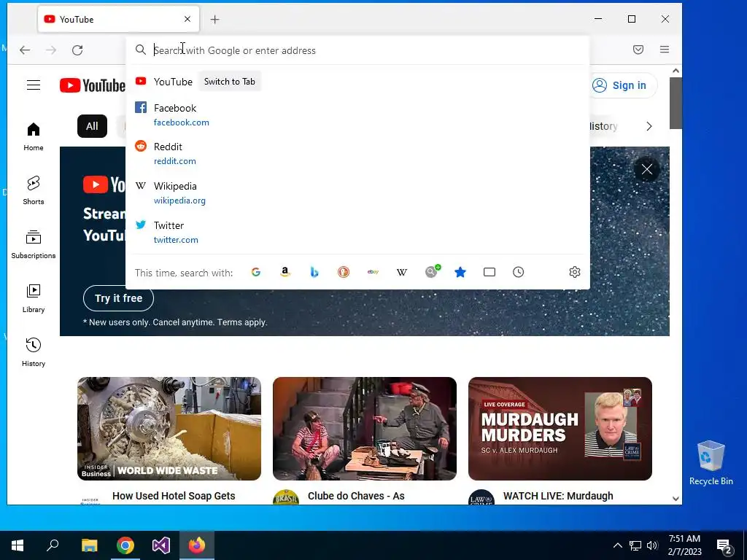The height and width of the screenshot is (560, 747).
Task: Open Firefox application menu hamburger icon
Action: 665,50
